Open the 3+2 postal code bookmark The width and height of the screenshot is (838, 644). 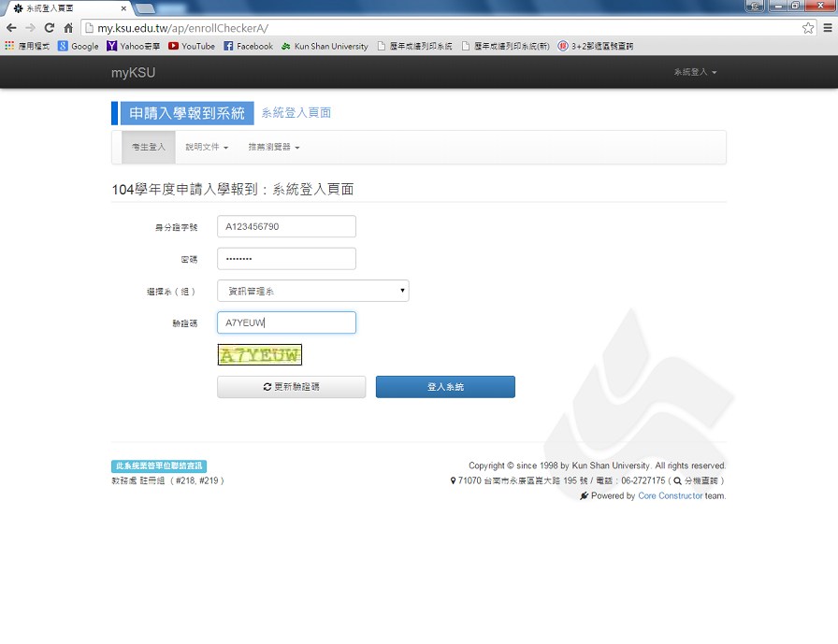click(596, 46)
